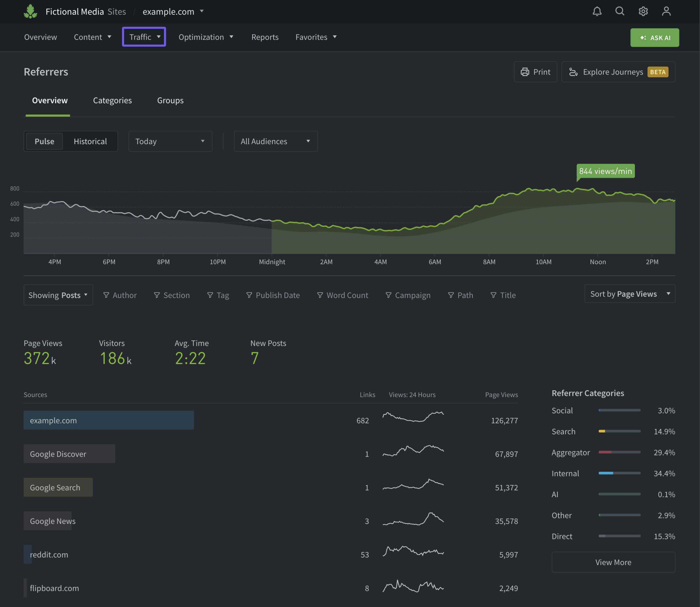This screenshot has height=607, width=700.
Task: Open search with the magnifier icon
Action: (620, 11)
